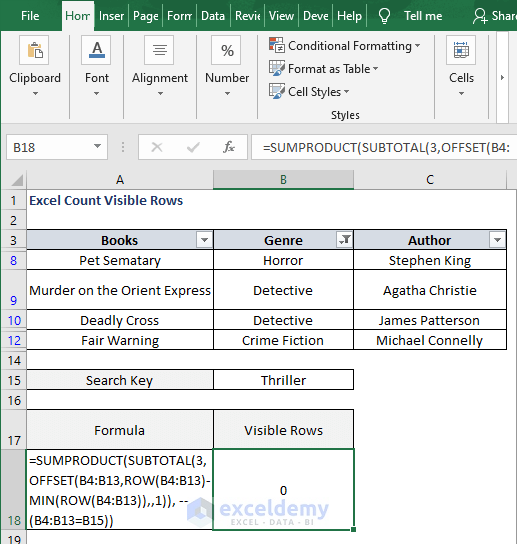This screenshot has height=544, width=517.
Task: Click Cell Styles button label
Action: tap(314, 91)
